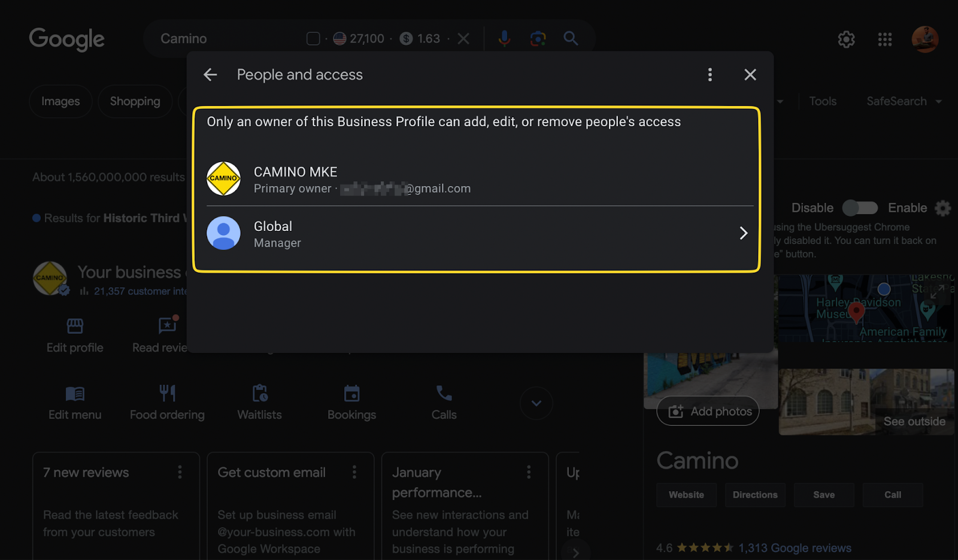Open the 7 new reviews card
Screen dimensions: 958x560
[116, 506]
